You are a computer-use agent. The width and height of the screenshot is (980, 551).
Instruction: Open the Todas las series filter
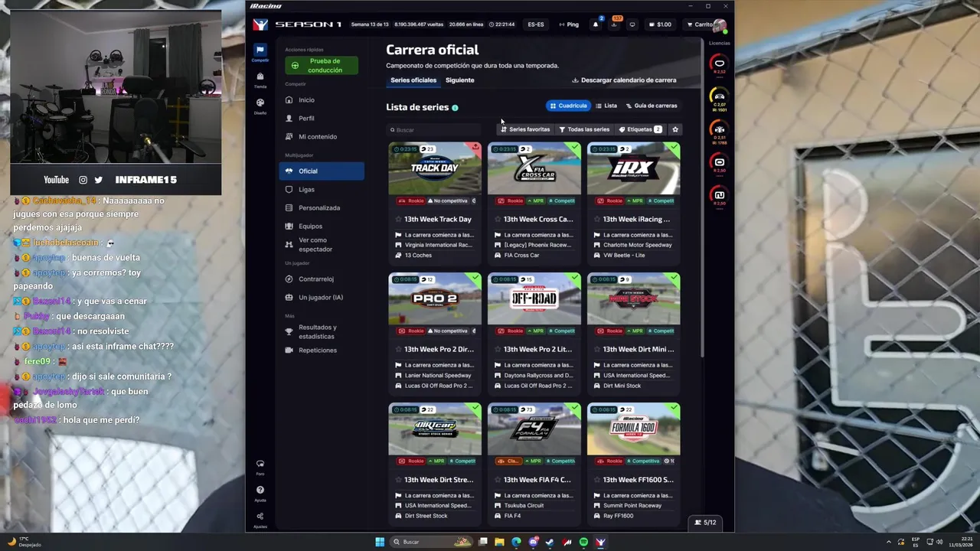tap(584, 129)
